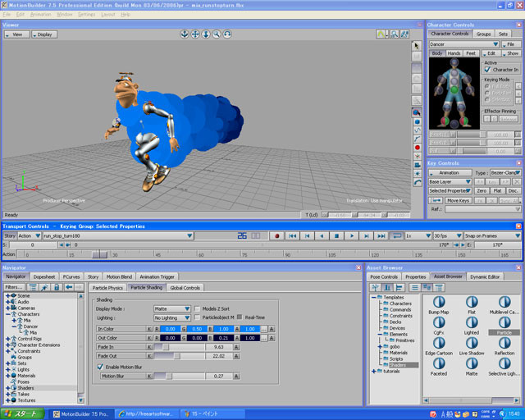Collapse the Templates folder in Asset Browser
This screenshot has width=525, height=420.
tap(374, 298)
